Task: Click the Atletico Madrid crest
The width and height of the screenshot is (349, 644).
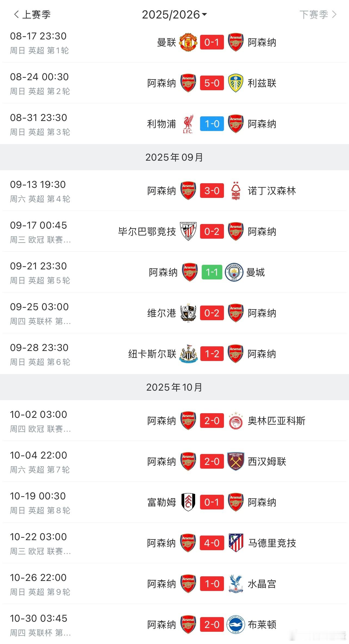Action: (x=236, y=543)
